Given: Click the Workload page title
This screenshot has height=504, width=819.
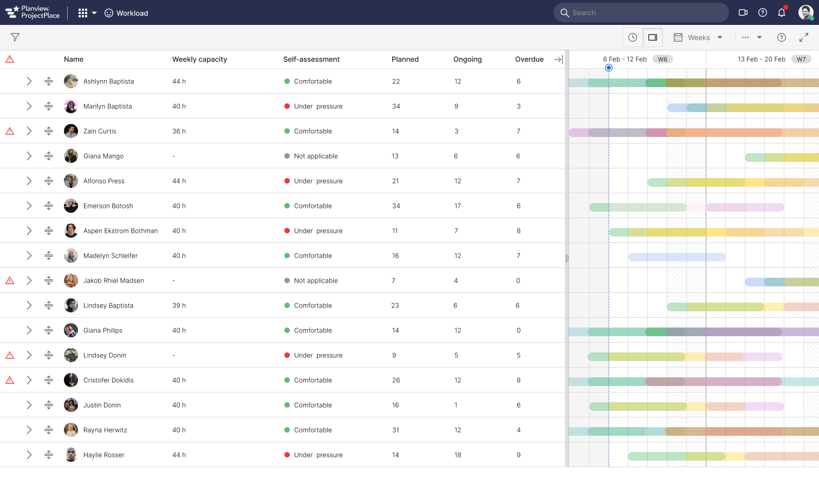Looking at the screenshot, I should (132, 13).
